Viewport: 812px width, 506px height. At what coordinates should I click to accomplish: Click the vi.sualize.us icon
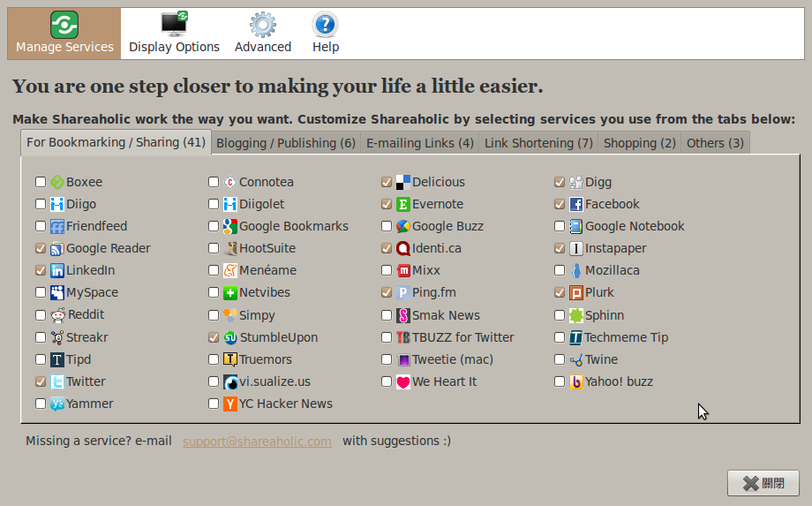click(230, 381)
